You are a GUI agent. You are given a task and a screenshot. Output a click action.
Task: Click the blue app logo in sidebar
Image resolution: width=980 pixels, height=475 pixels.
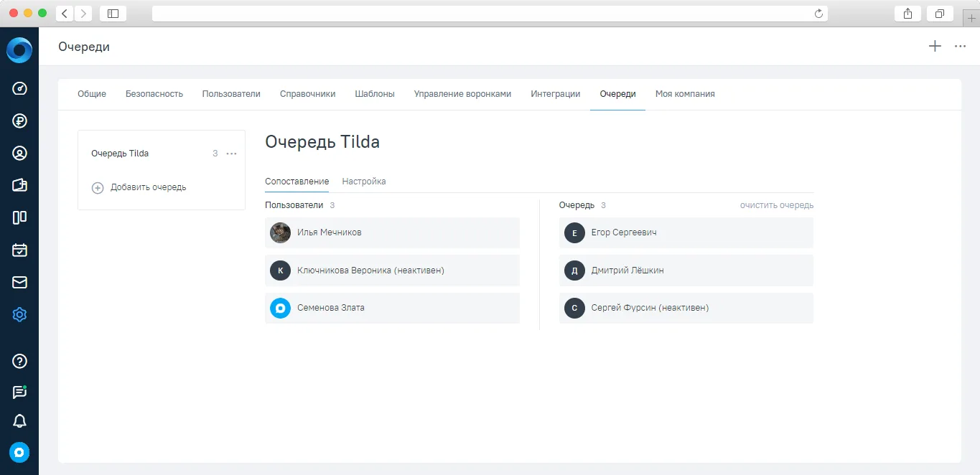coord(19,50)
